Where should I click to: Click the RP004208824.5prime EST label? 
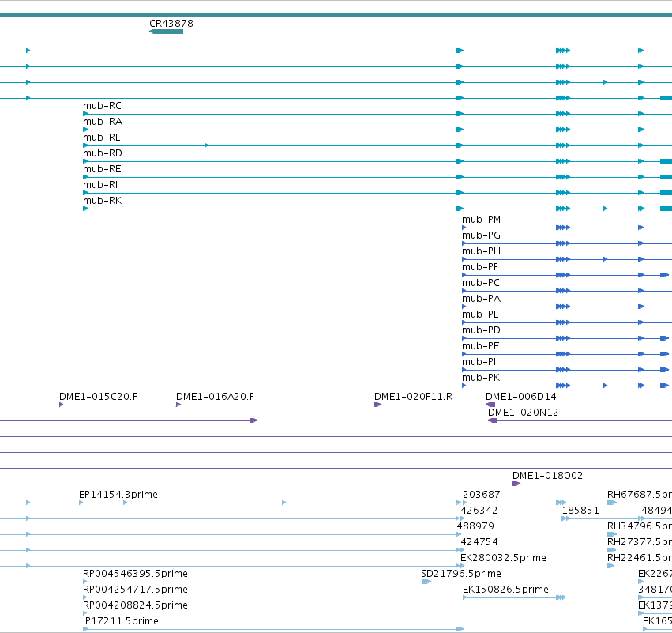(135, 606)
